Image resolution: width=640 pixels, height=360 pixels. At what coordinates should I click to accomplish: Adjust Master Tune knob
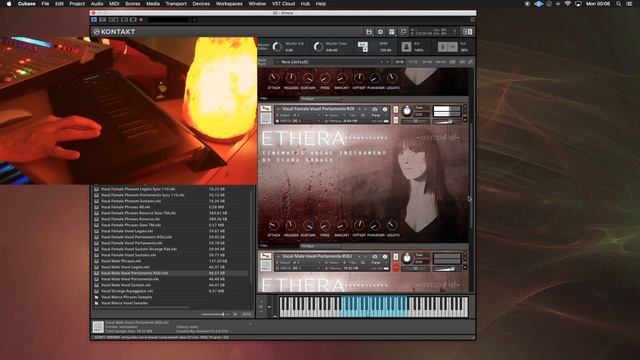coord(318,47)
